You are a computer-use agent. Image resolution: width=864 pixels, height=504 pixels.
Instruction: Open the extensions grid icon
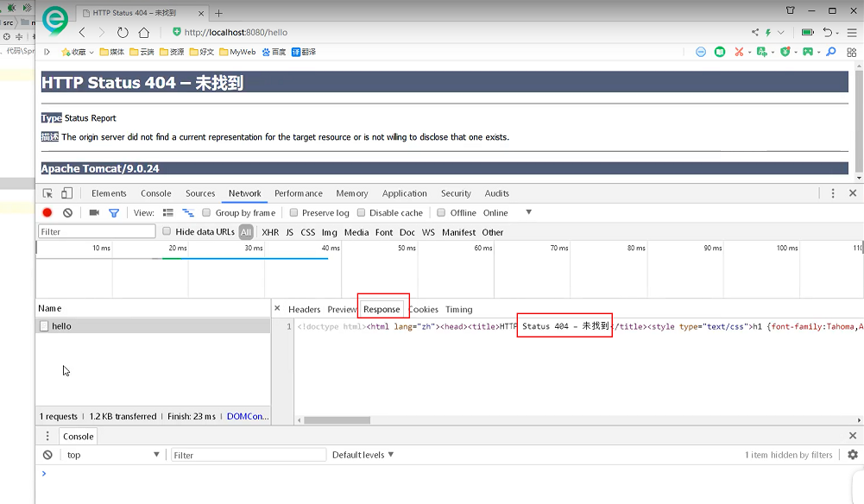(x=851, y=53)
